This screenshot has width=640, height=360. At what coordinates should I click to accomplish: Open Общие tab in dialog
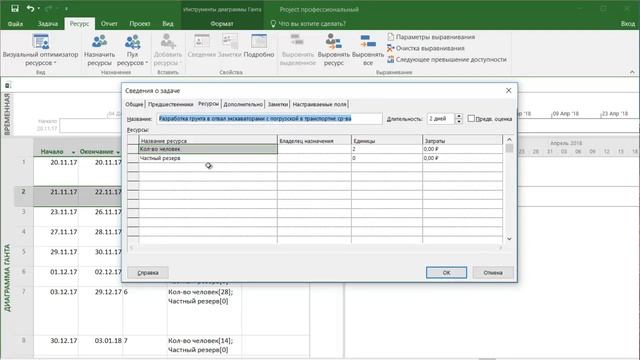pyautogui.click(x=134, y=104)
